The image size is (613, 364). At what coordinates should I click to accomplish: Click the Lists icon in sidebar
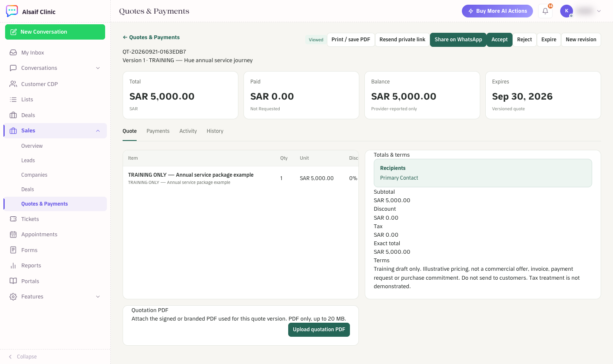[13, 100]
